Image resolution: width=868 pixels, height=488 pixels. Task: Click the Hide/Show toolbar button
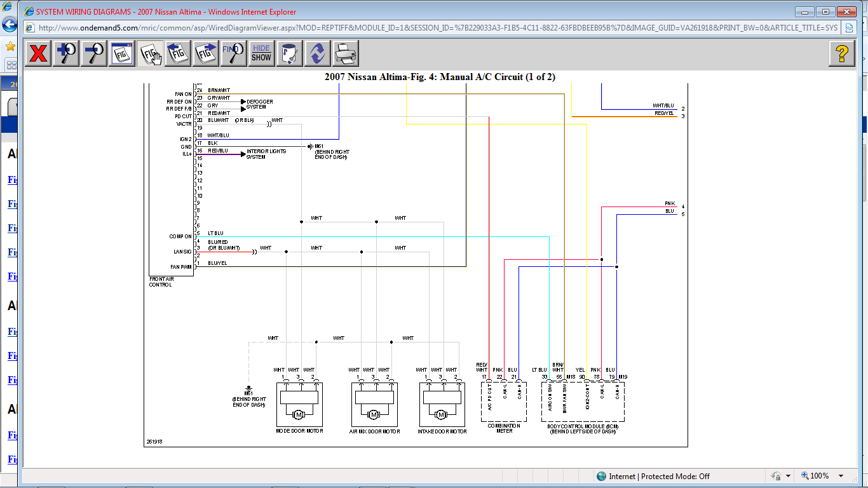click(x=261, y=53)
